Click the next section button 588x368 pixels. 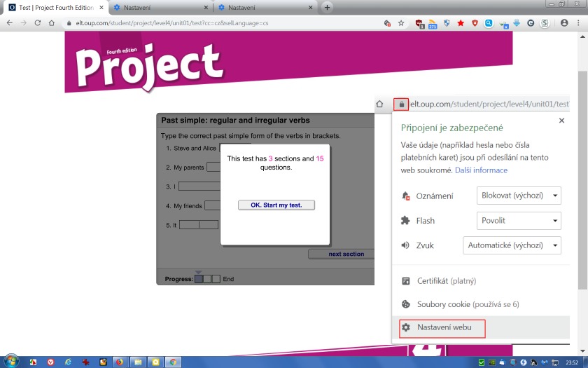click(x=342, y=254)
